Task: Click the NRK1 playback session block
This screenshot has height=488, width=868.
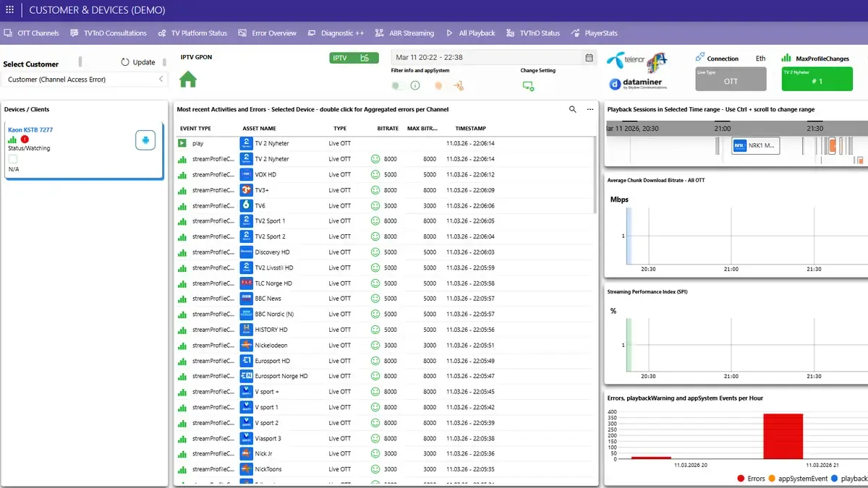Action: (x=756, y=145)
